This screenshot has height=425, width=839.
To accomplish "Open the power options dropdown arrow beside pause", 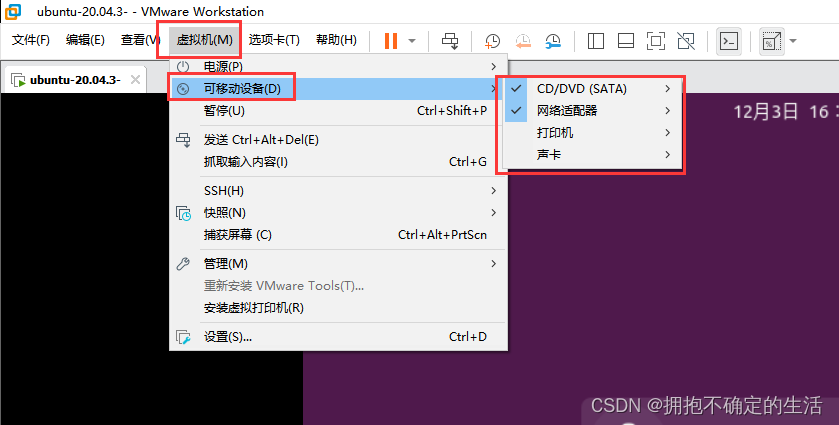I will tap(412, 41).
